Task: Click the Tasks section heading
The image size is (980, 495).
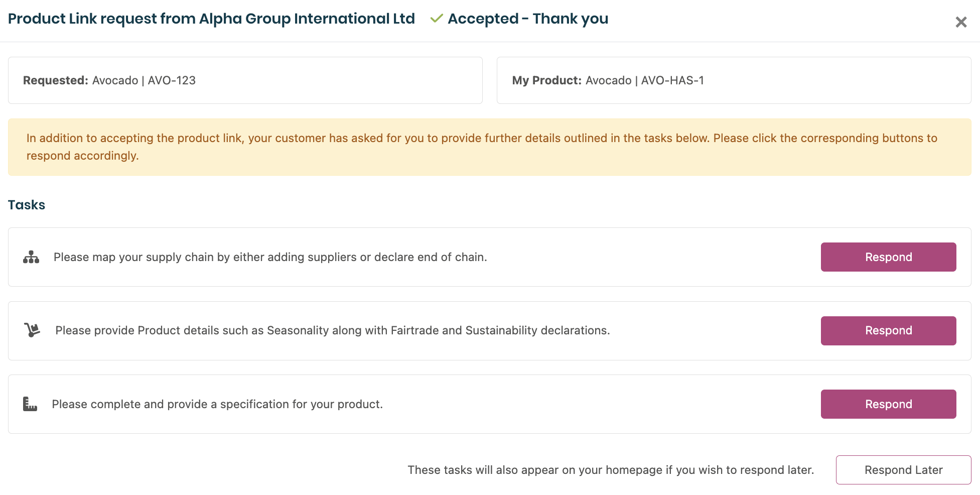Action: (27, 205)
